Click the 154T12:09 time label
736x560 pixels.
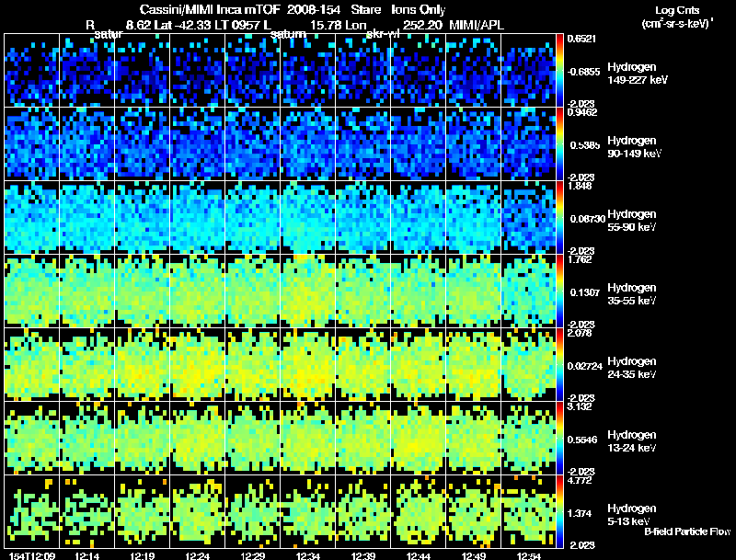coord(32,556)
